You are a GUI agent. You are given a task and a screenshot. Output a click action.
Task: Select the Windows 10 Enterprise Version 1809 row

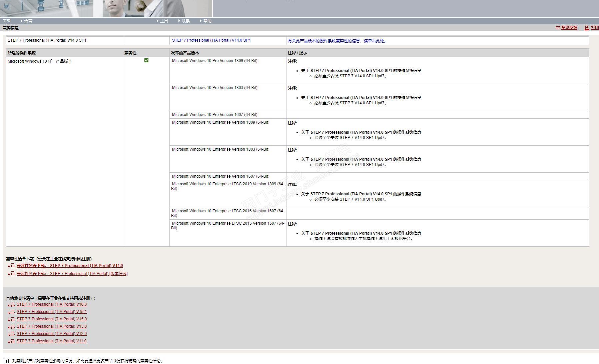point(379,132)
